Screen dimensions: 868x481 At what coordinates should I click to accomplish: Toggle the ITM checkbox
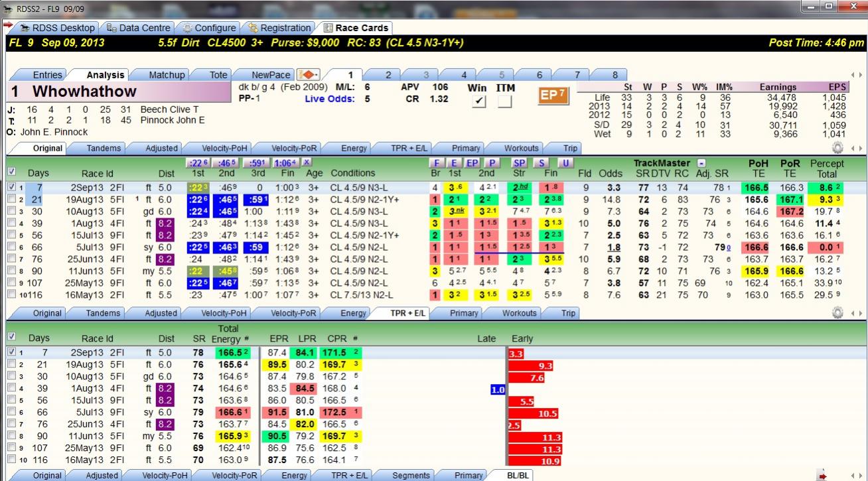tap(505, 102)
